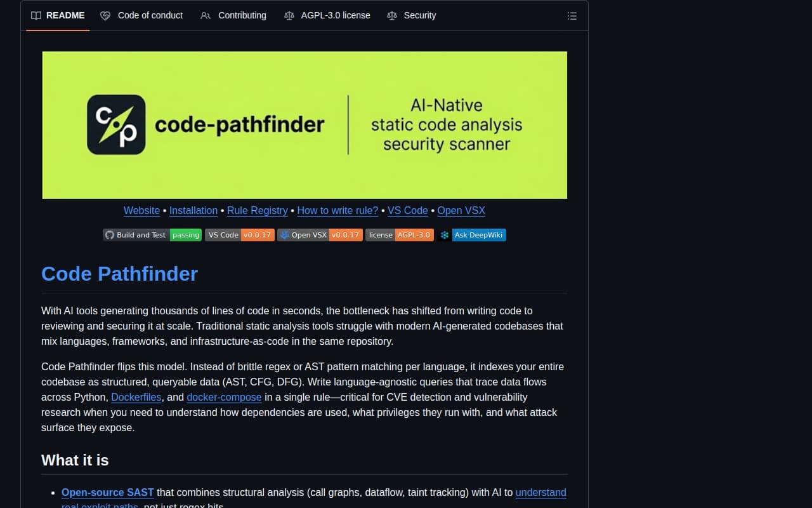This screenshot has width=812, height=508.
Task: Click the icon beside the Security tab
Action: coord(392,15)
